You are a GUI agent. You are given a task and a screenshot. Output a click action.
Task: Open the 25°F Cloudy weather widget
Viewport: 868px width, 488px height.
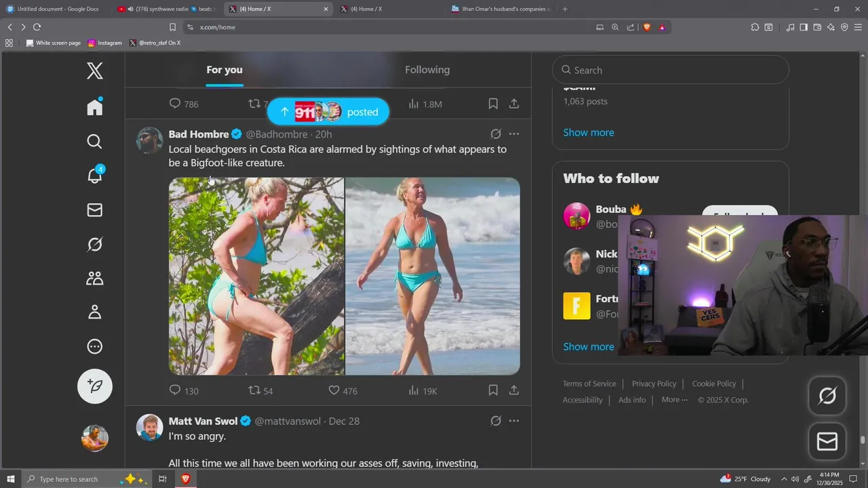pyautogui.click(x=746, y=479)
